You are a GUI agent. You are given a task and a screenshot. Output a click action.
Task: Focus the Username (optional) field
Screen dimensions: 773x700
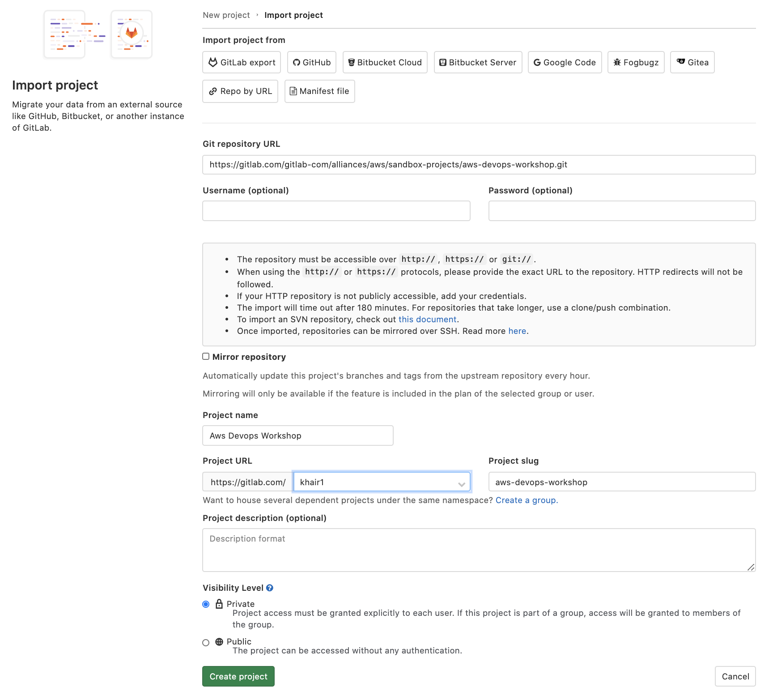point(336,211)
